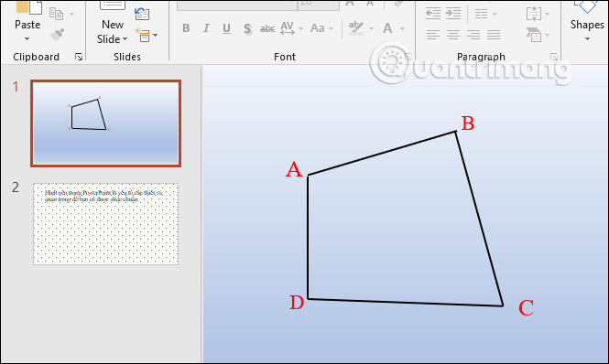Image resolution: width=609 pixels, height=364 pixels.
Task: Select slide 1 thumbnail
Action: click(x=105, y=123)
